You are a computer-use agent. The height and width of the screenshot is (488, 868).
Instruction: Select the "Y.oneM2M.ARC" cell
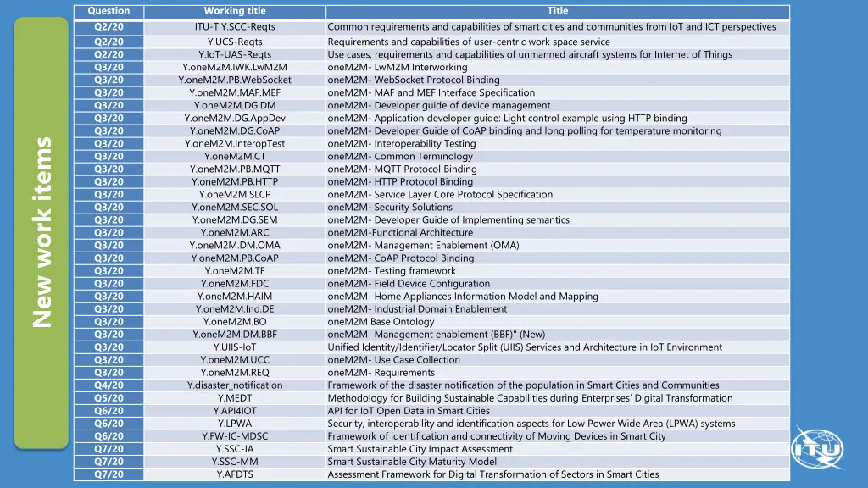(235, 233)
